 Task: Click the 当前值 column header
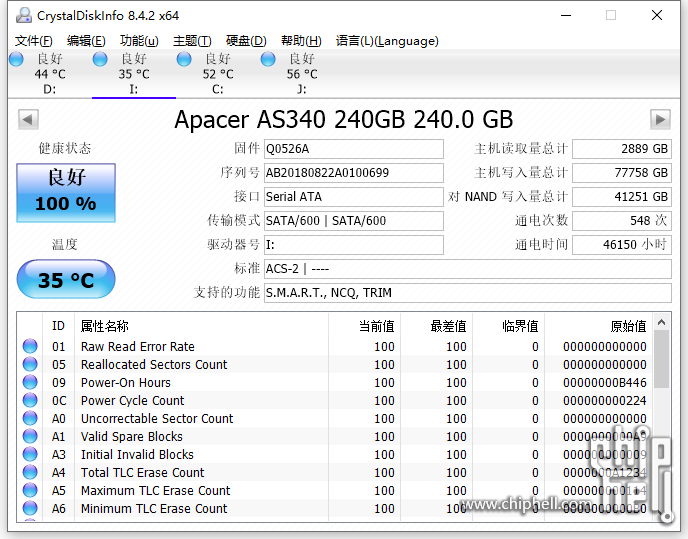[364, 326]
